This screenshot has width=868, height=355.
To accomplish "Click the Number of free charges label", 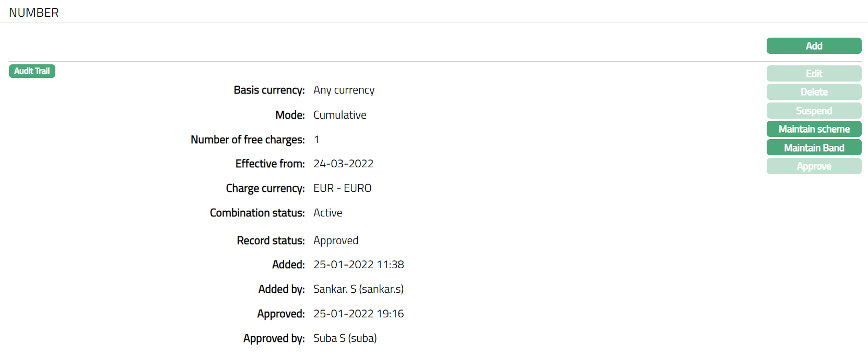I will 248,140.
